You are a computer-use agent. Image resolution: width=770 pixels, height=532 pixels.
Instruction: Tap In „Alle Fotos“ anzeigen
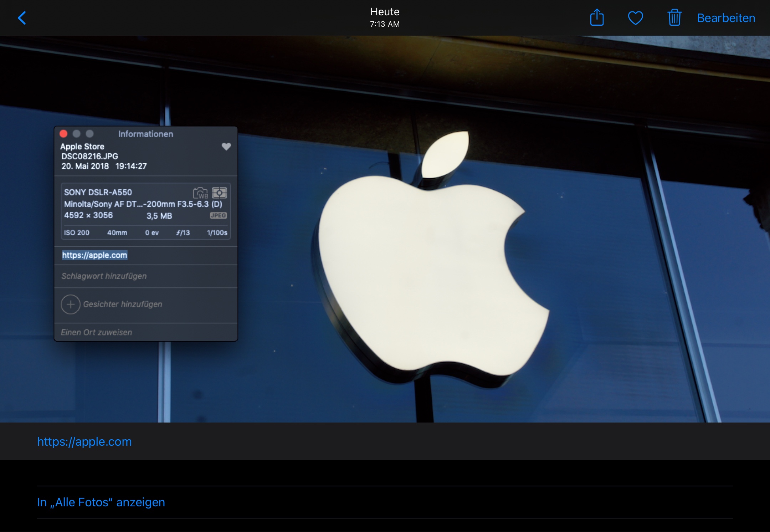coord(101,502)
